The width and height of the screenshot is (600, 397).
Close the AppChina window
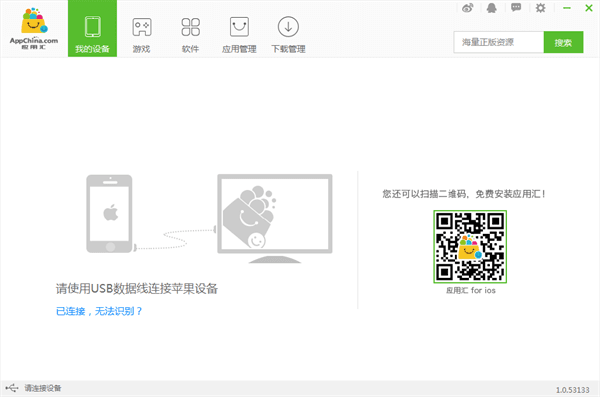(589, 8)
